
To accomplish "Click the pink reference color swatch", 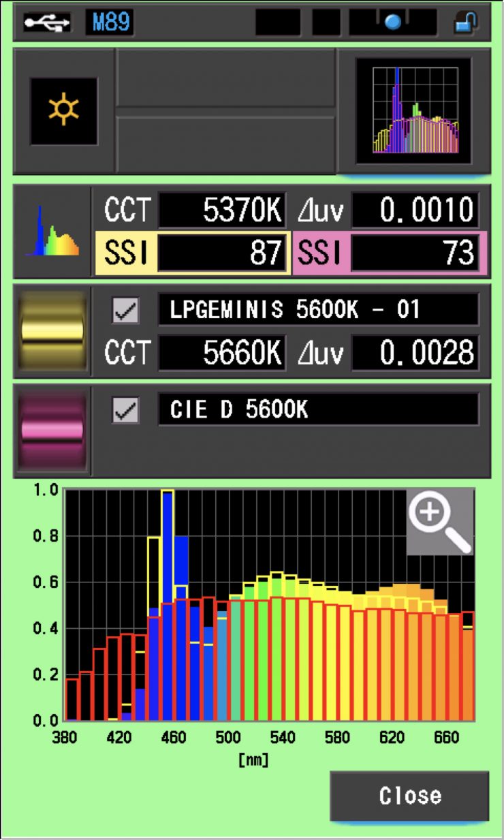I will pyautogui.click(x=52, y=431).
